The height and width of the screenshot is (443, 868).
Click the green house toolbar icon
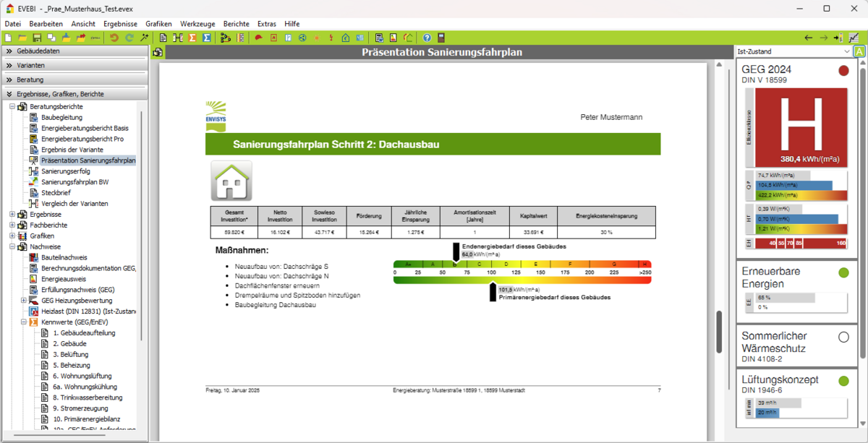tap(346, 38)
